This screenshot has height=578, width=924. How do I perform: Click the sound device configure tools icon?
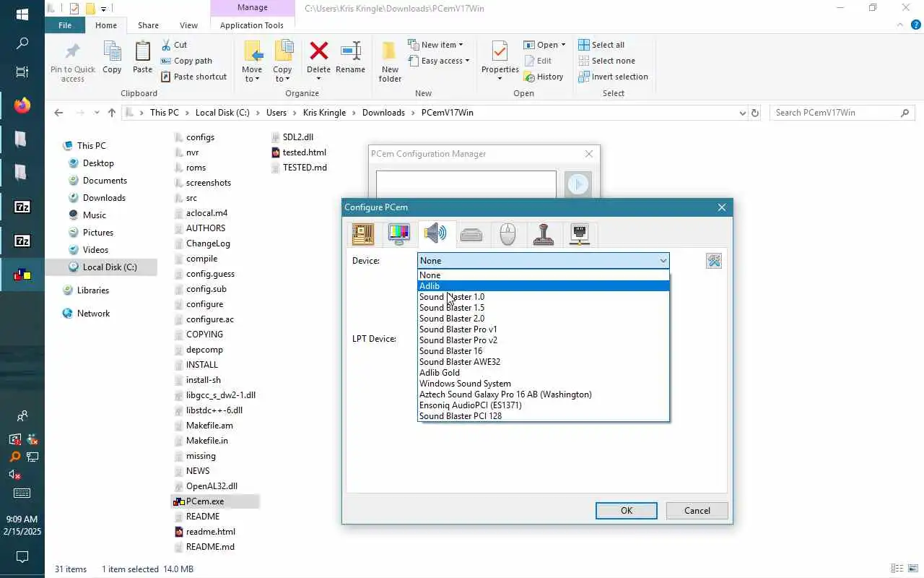click(714, 261)
